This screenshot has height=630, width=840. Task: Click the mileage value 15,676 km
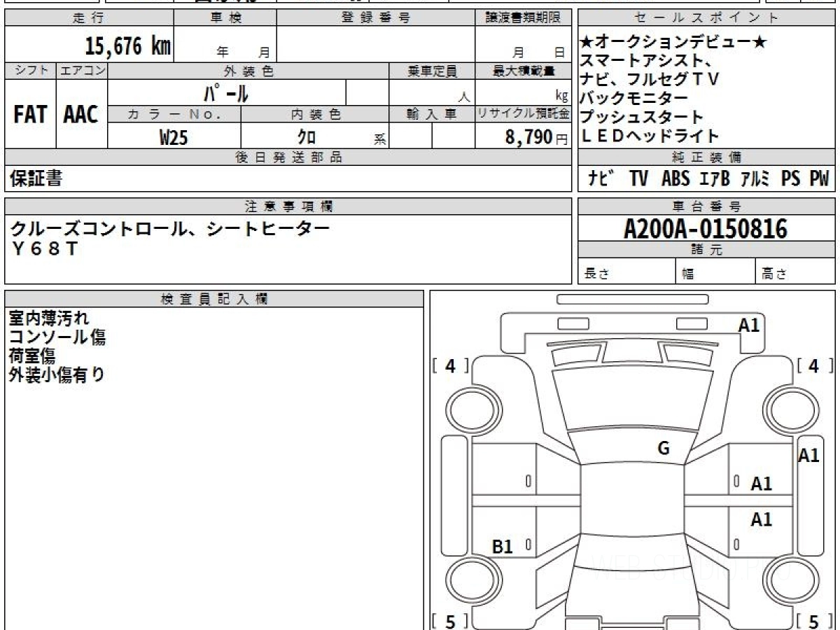[128, 46]
